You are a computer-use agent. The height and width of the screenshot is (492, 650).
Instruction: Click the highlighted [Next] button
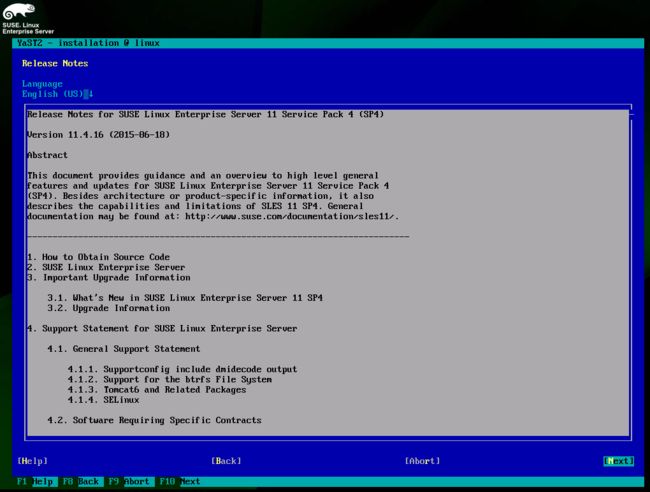point(618,461)
